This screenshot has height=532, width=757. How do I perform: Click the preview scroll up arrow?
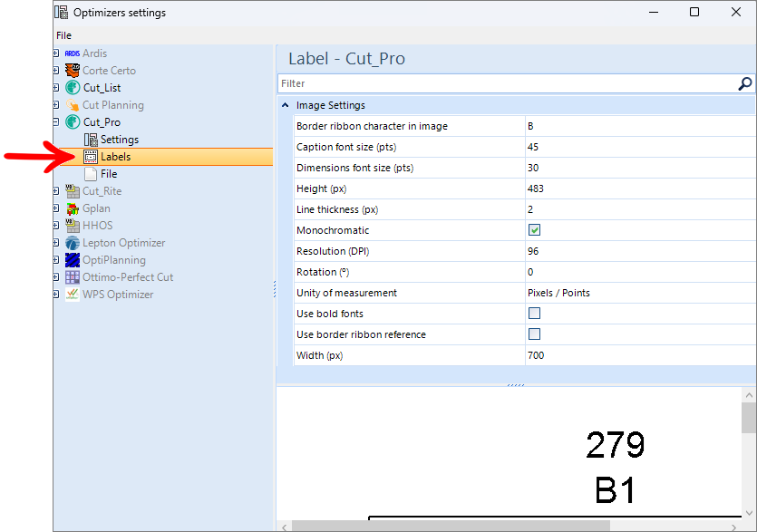pos(749,395)
